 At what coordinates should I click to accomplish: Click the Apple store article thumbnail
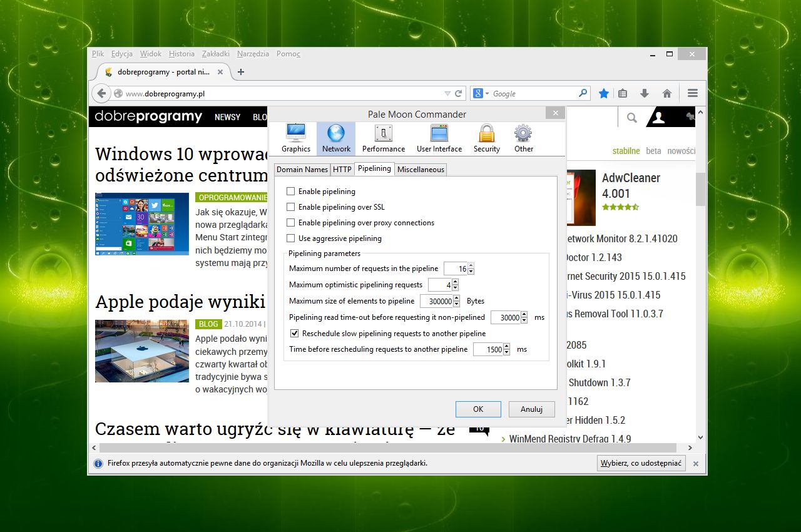click(142, 351)
